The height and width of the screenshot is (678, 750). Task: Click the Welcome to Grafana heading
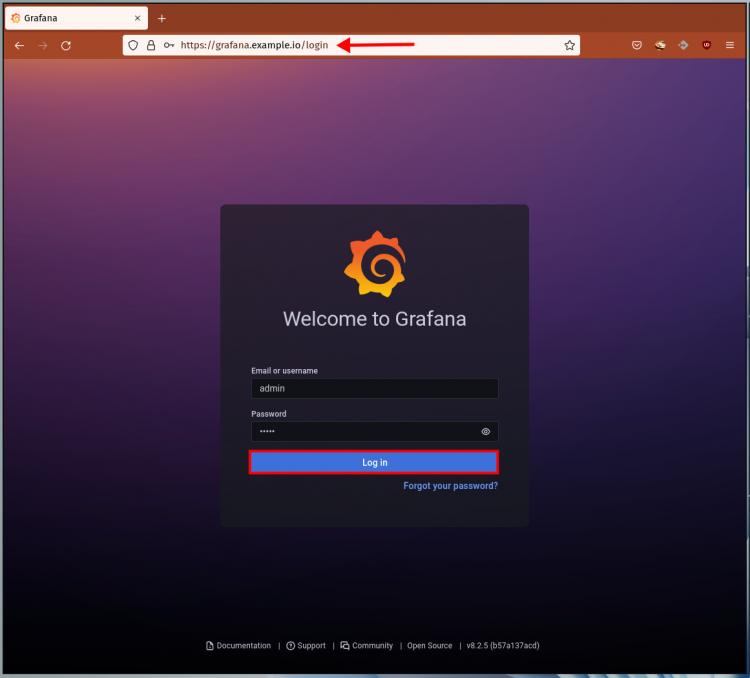point(375,319)
